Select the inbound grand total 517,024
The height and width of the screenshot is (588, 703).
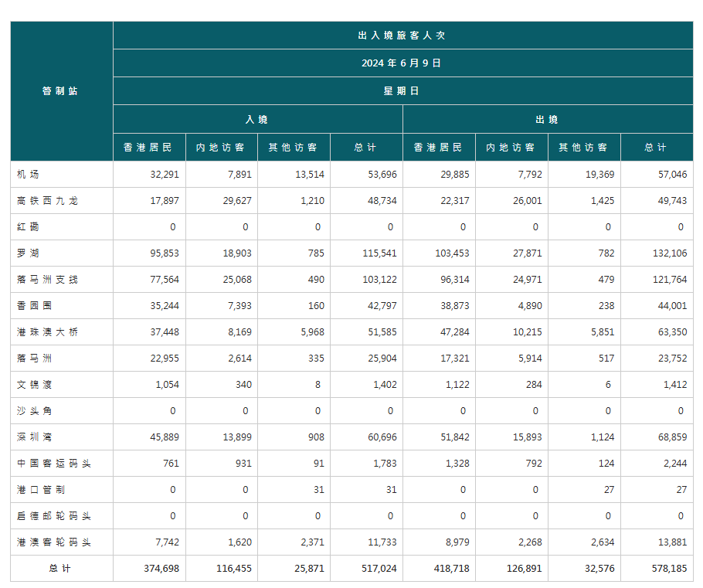tap(367, 569)
